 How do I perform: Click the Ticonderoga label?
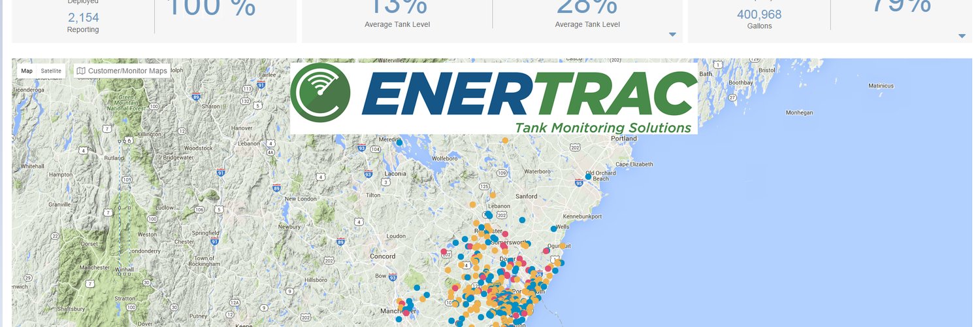[27, 90]
